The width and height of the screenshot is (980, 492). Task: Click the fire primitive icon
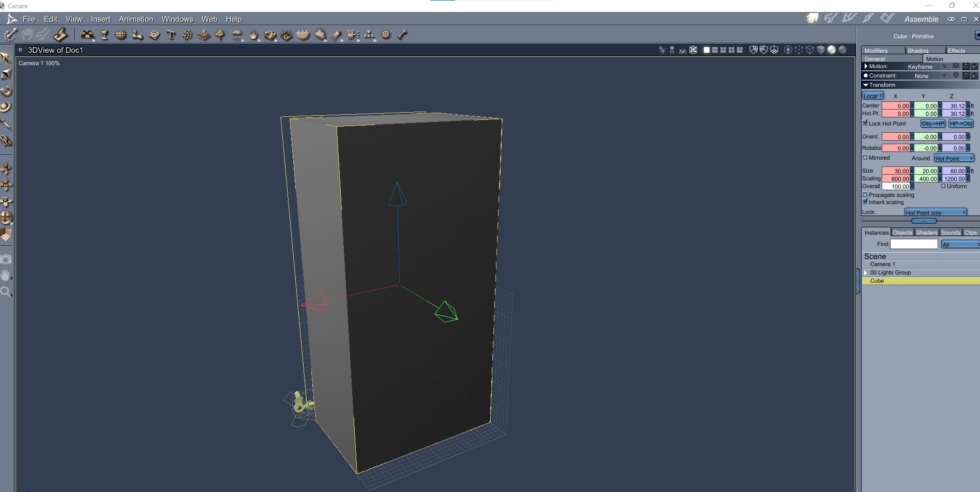253,35
